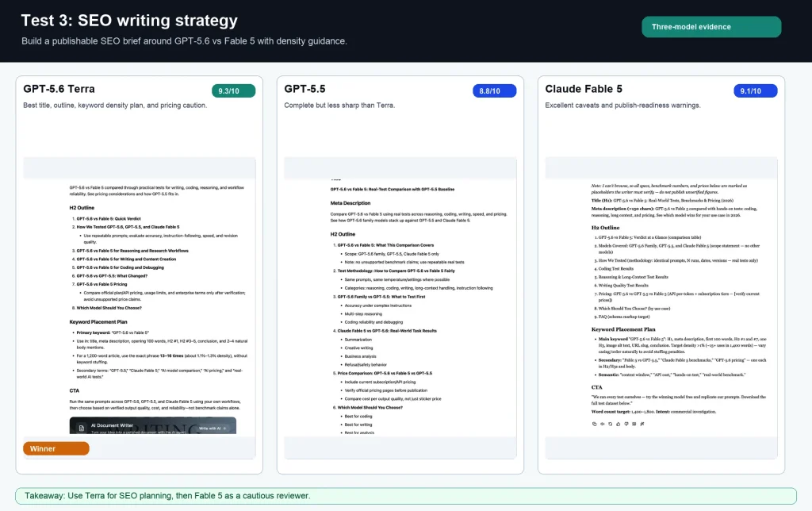The image size is (812, 511).
Task: Click the orange Winner badge
Action: point(56,449)
